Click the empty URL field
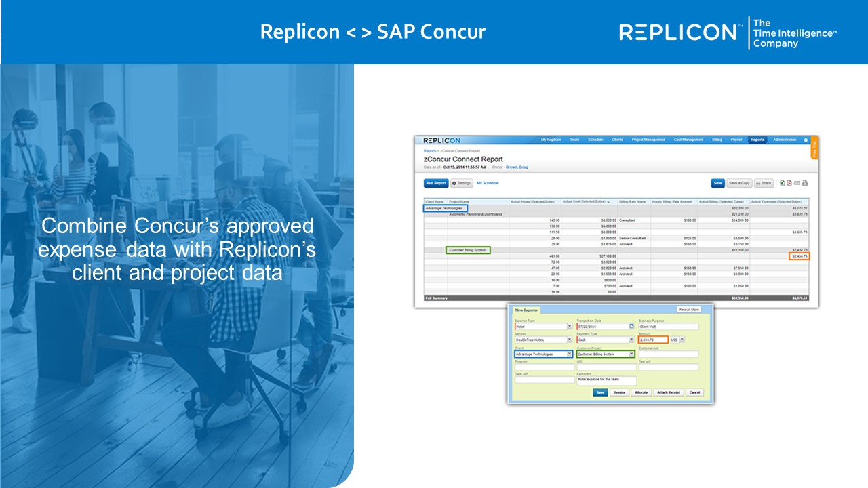The image size is (868, 488). (x=607, y=367)
